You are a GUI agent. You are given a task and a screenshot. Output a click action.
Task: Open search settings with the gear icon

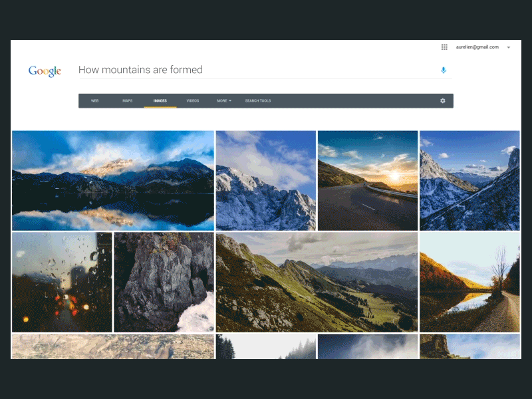click(x=443, y=100)
